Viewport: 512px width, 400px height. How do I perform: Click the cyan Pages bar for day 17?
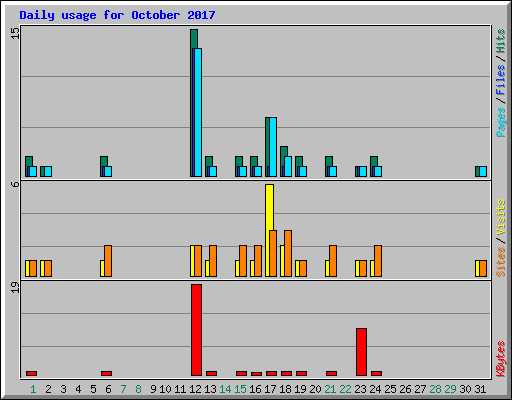273,147
